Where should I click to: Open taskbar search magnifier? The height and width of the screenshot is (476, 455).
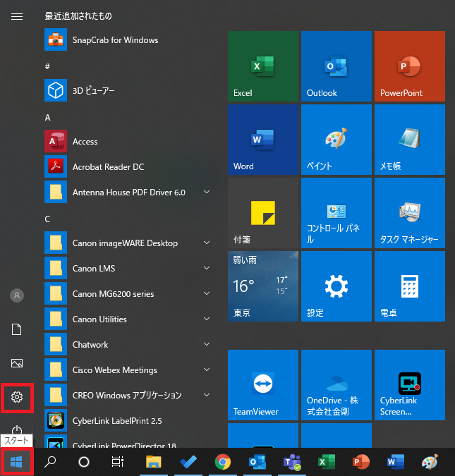click(x=50, y=462)
